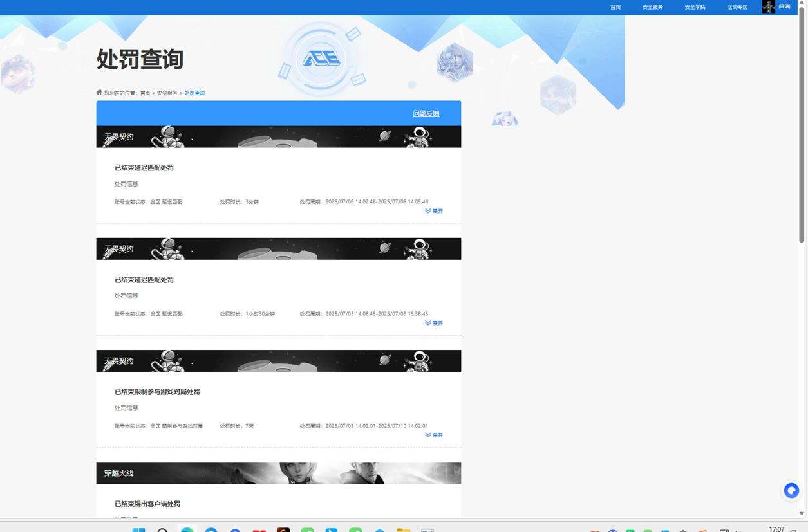This screenshot has height=532, width=808.
Task: Click the status 全区 限制参与游戏对局
Action: click(x=176, y=426)
